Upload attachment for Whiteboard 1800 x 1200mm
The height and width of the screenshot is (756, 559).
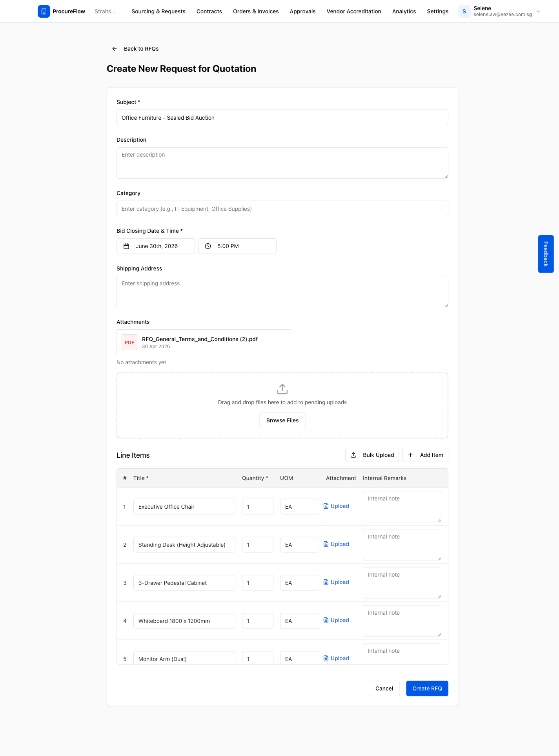click(x=336, y=620)
